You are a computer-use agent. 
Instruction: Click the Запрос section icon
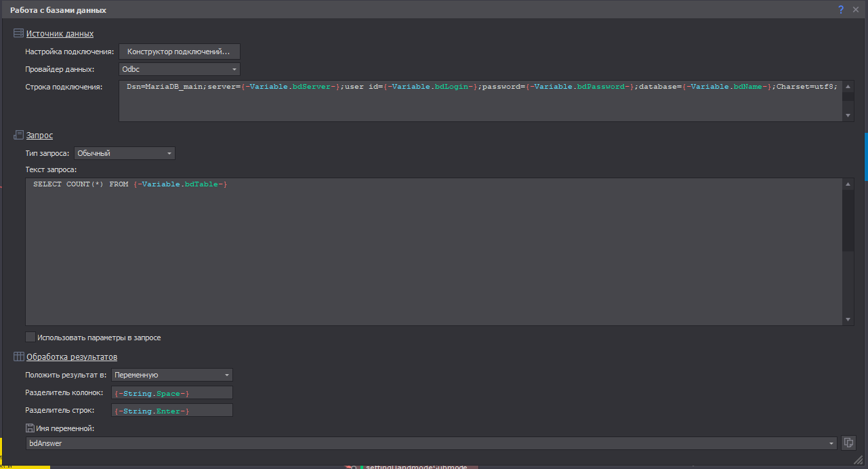click(x=18, y=136)
